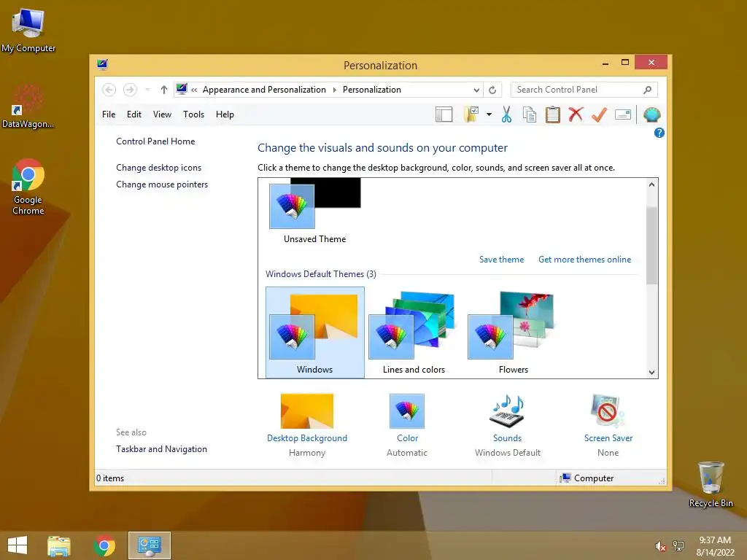This screenshot has width=747, height=560.
Task: Open Taskbar and Navigation link
Action: (161, 449)
